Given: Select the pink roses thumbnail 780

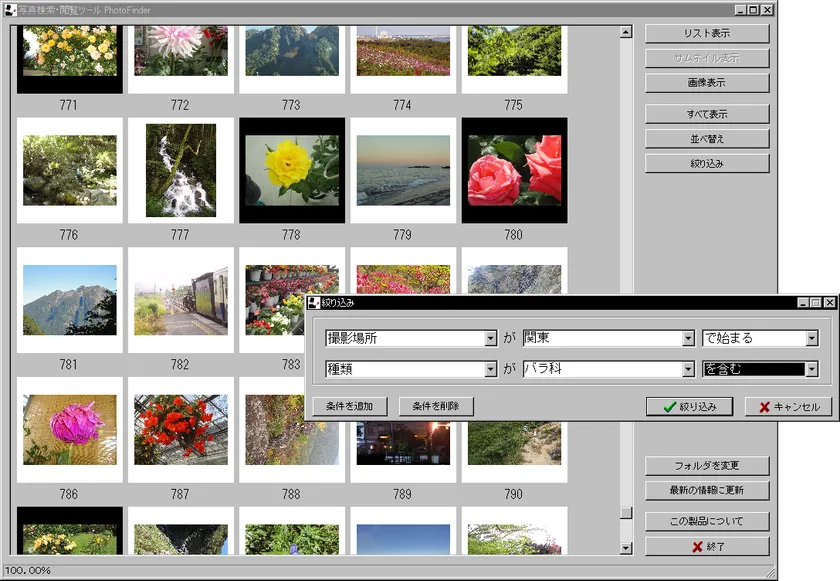Looking at the screenshot, I should (514, 171).
